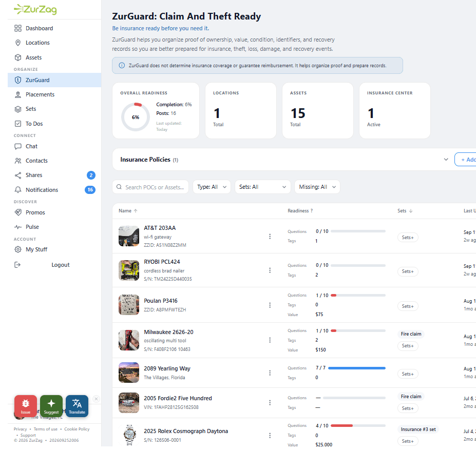
Task: Click Sets+ button for Poulan P3416
Action: click(x=408, y=306)
